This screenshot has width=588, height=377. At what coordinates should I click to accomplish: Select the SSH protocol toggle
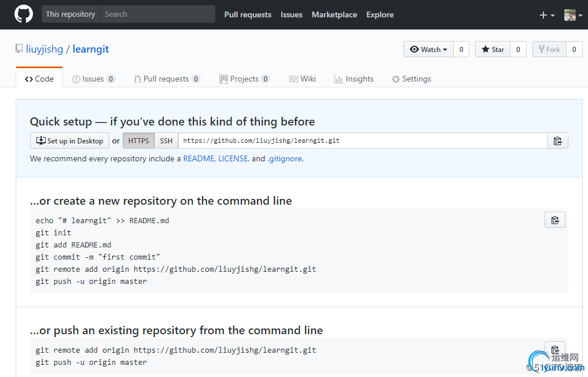tap(166, 141)
